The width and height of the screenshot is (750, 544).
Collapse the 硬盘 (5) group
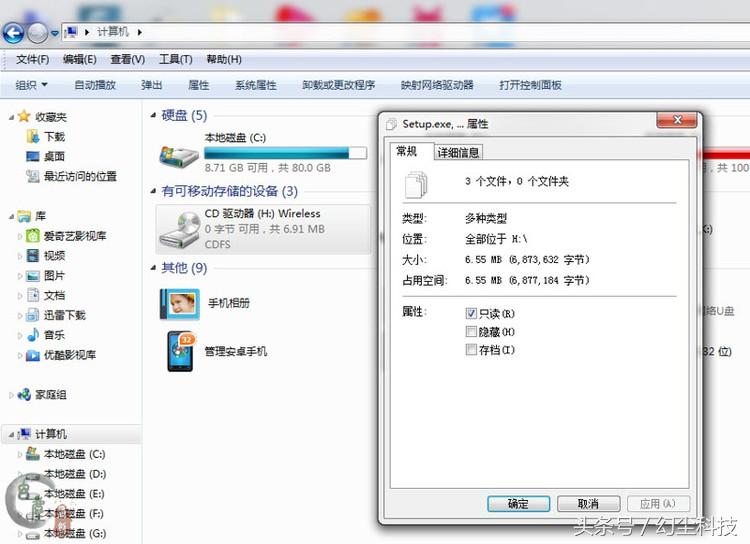point(153,115)
